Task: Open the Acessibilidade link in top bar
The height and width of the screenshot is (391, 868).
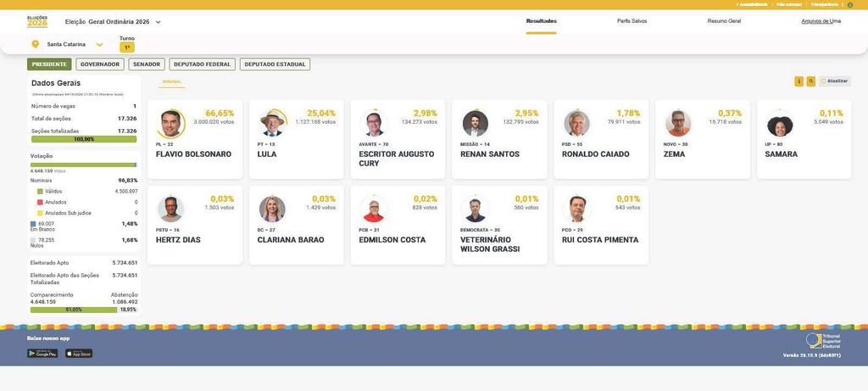Action: coord(752,4)
